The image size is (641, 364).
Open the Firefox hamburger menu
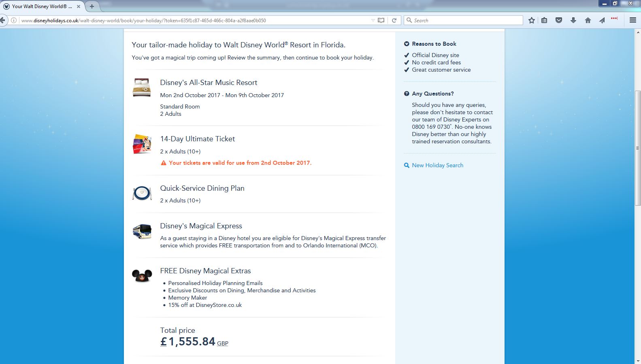pos(633,20)
